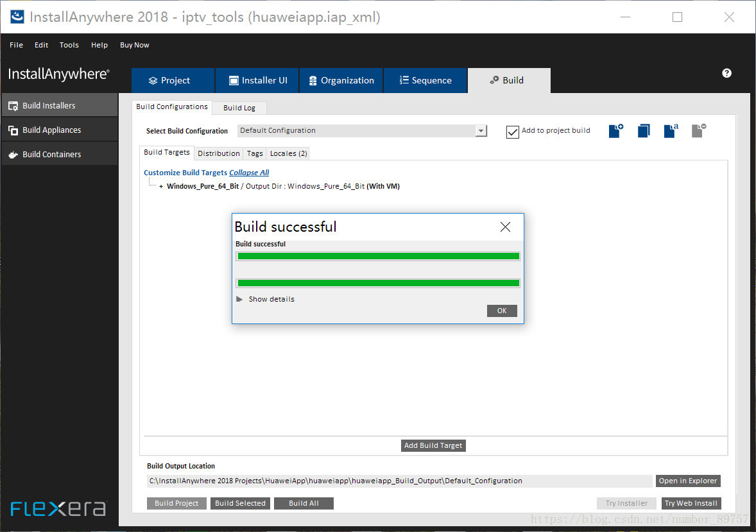
Task: Click the Build All button
Action: (304, 503)
